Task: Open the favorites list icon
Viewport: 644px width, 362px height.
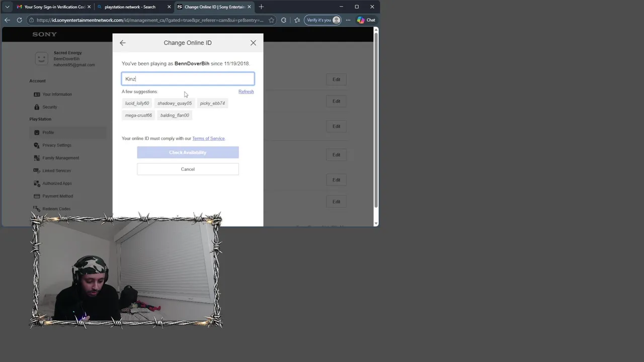Action: (297, 20)
